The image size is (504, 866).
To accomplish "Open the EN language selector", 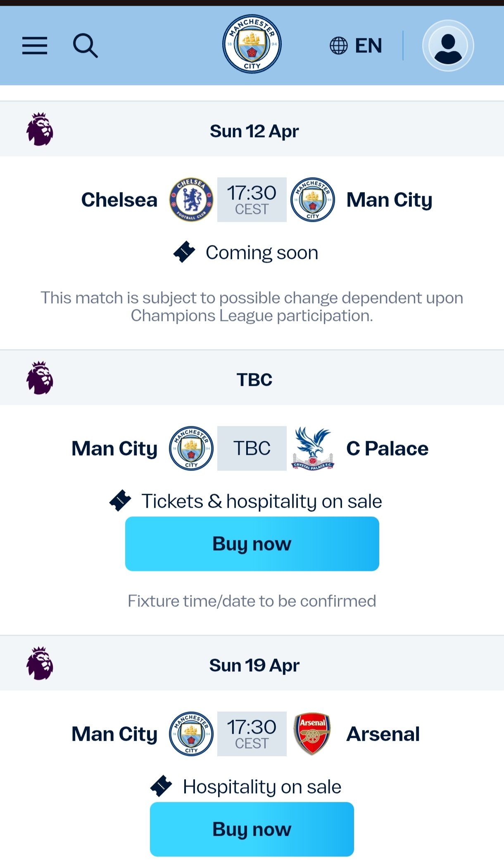I will coord(368,45).
